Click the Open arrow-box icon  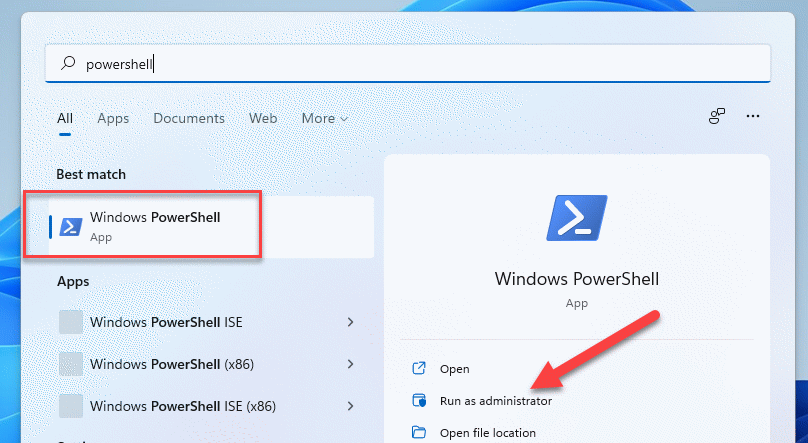pos(419,368)
